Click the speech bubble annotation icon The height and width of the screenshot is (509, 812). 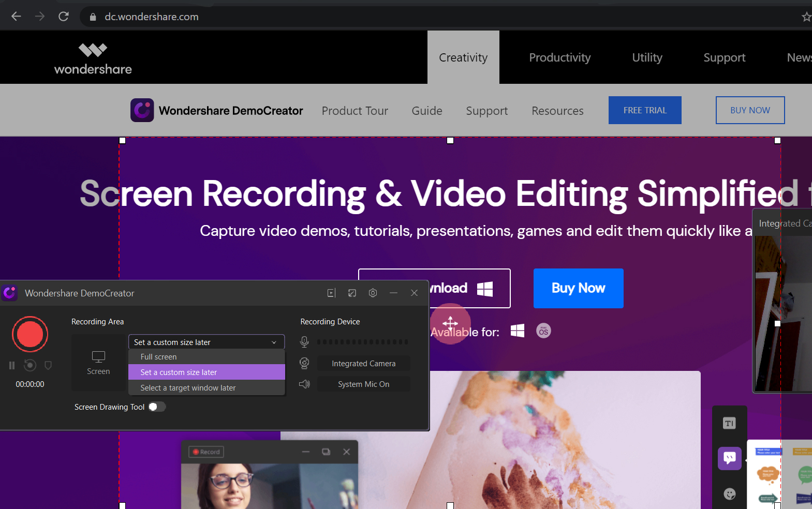pos(730,458)
